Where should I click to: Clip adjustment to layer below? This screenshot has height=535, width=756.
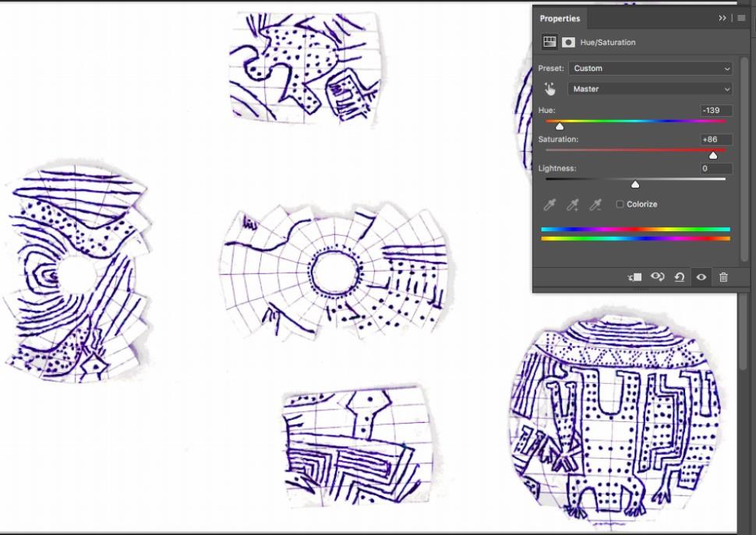point(634,277)
